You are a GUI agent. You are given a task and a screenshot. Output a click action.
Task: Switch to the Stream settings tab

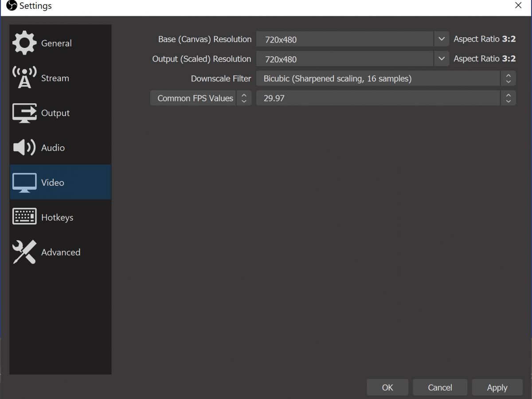click(55, 78)
